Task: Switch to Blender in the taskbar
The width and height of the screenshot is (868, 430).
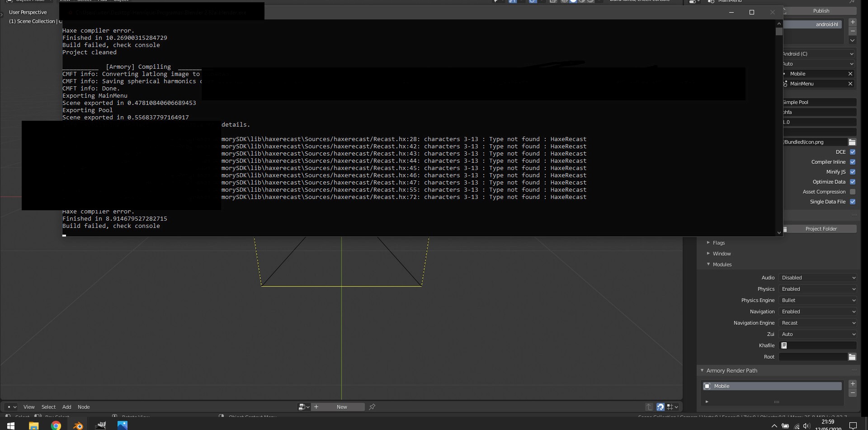Action: [x=78, y=425]
